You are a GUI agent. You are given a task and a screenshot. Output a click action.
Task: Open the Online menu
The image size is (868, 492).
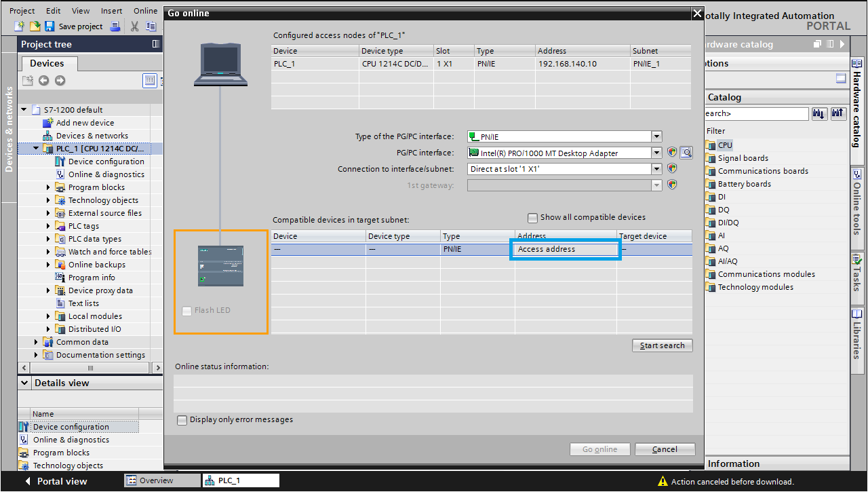pyautogui.click(x=145, y=11)
